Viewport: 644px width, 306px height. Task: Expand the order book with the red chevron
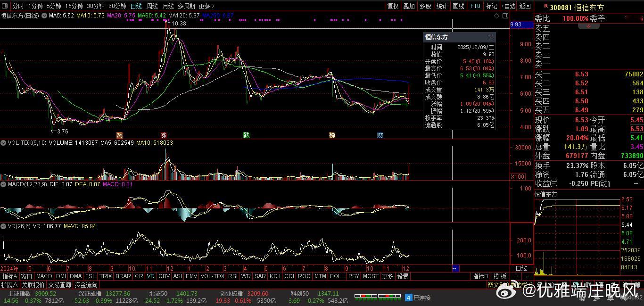(x=588, y=26)
